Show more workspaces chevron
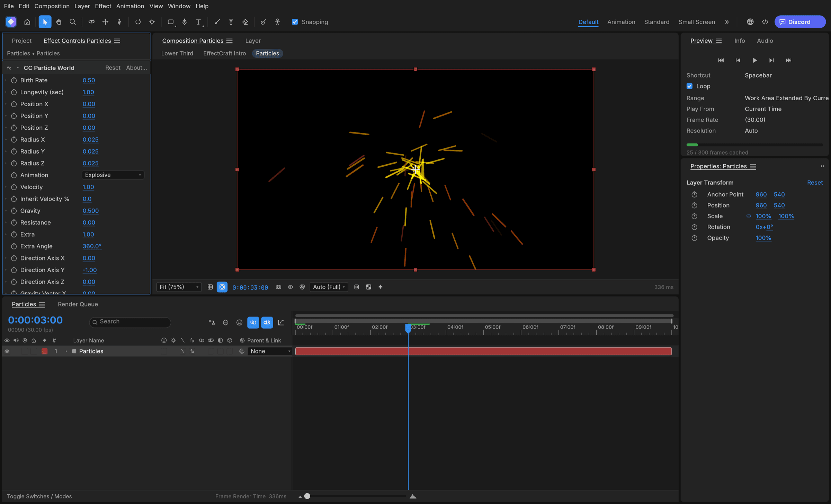This screenshot has height=504, width=831. pyautogui.click(x=727, y=22)
